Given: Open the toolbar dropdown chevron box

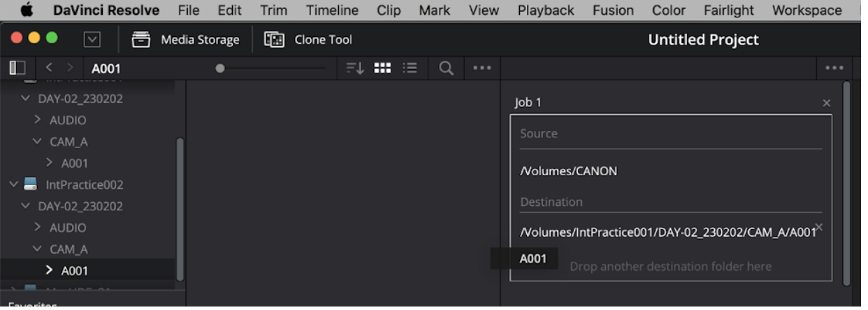Looking at the screenshot, I should pos(92,40).
